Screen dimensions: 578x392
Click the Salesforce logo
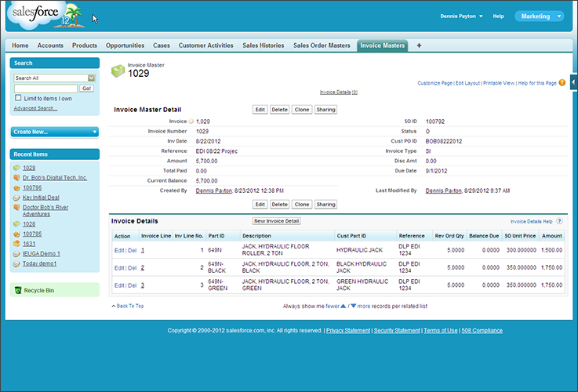46,15
